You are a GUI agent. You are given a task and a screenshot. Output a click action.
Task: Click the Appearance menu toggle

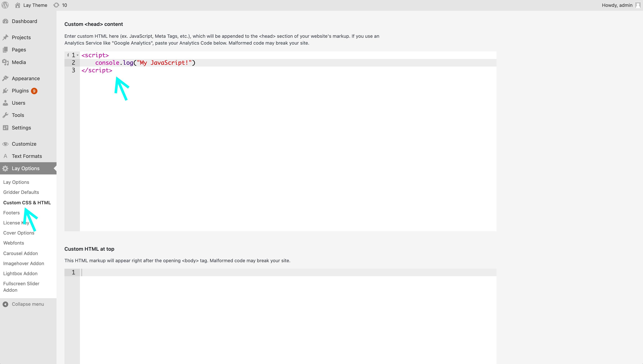[x=26, y=79]
